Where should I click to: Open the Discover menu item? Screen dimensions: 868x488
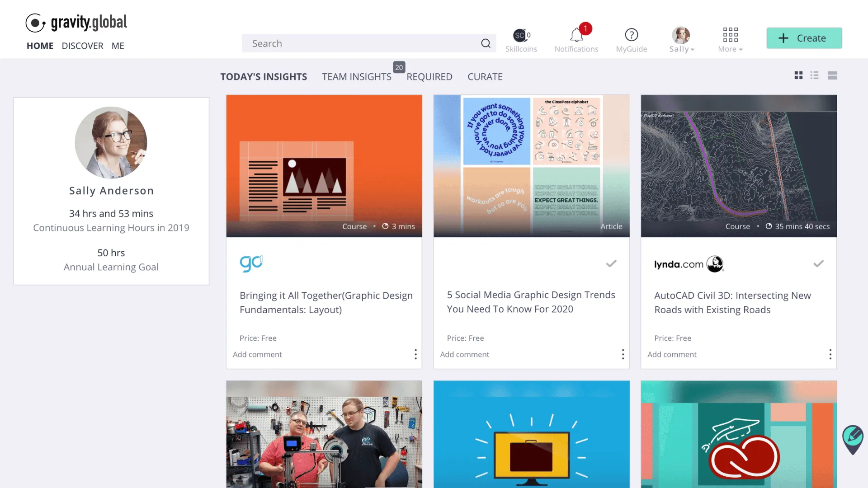pos(82,46)
